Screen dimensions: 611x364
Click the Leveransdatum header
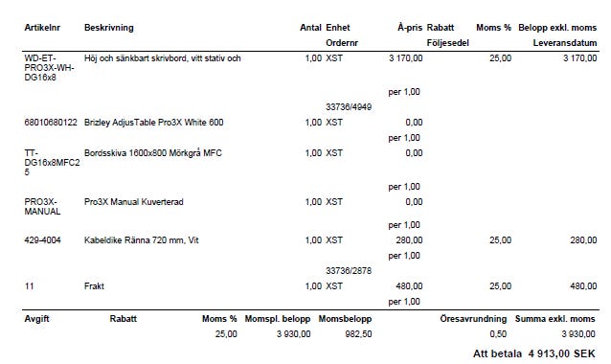click(565, 43)
